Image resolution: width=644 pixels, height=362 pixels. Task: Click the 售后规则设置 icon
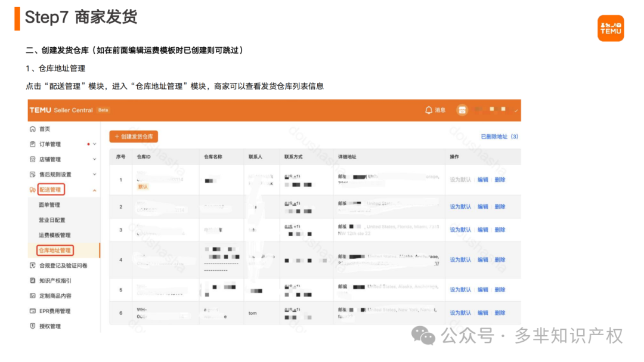pos(32,175)
